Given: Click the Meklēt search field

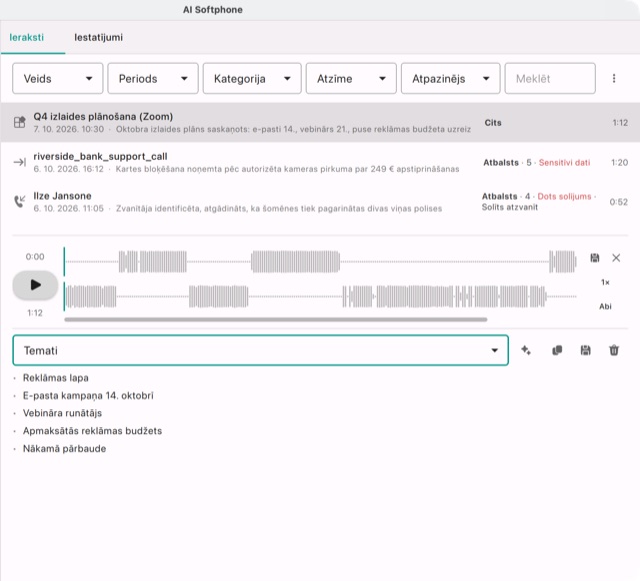Looking at the screenshot, I should click(550, 78).
